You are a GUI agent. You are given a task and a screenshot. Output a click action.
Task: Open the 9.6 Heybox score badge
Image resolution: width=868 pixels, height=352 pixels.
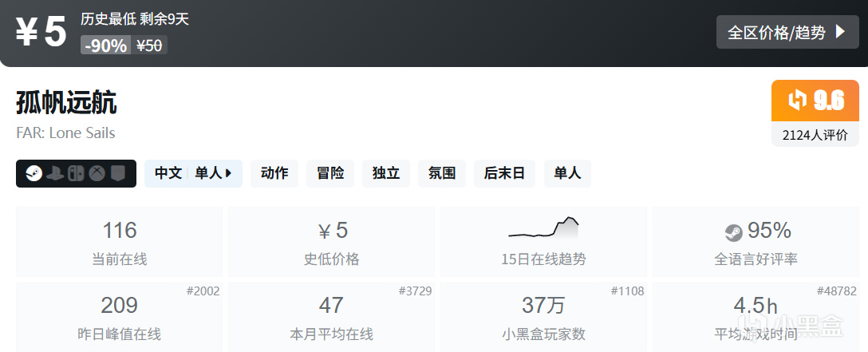point(815,101)
